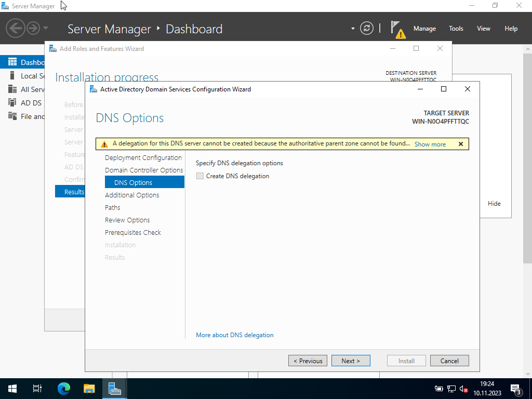The height and width of the screenshot is (399, 532).
Task: Select the Local Server sidebar icon
Action: [x=12, y=76]
